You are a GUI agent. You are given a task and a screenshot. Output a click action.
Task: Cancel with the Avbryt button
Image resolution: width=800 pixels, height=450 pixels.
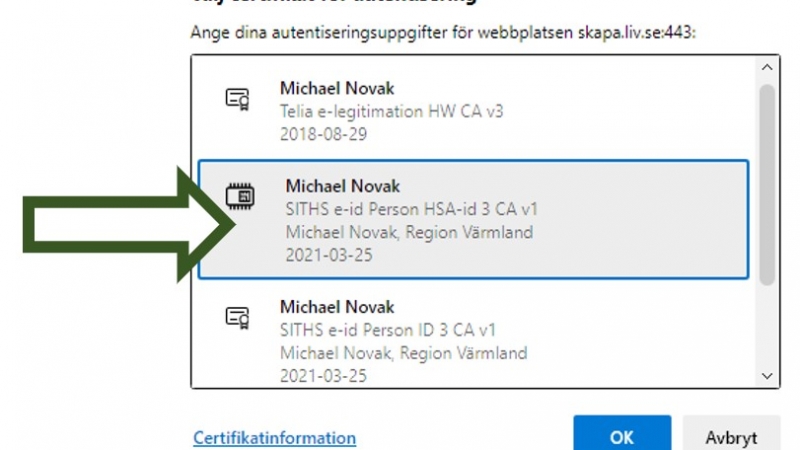731,434
